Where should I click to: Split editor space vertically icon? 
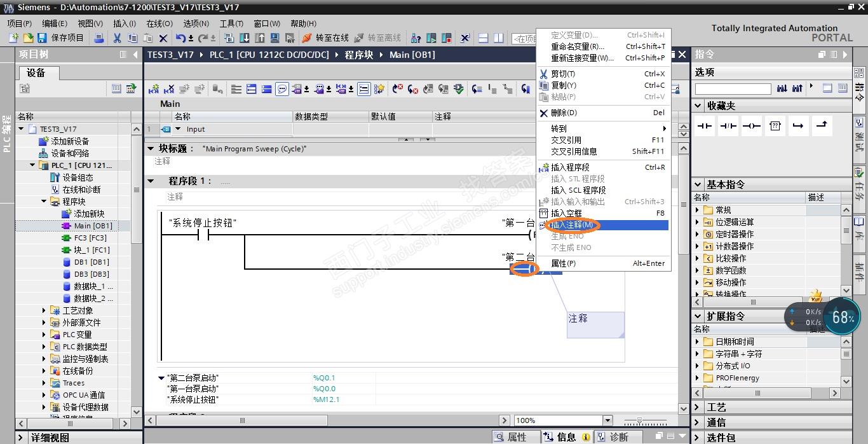499,38
